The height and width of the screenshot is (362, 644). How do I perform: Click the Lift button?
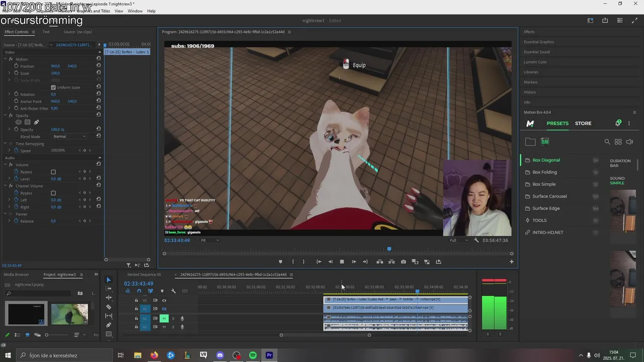coord(379,261)
